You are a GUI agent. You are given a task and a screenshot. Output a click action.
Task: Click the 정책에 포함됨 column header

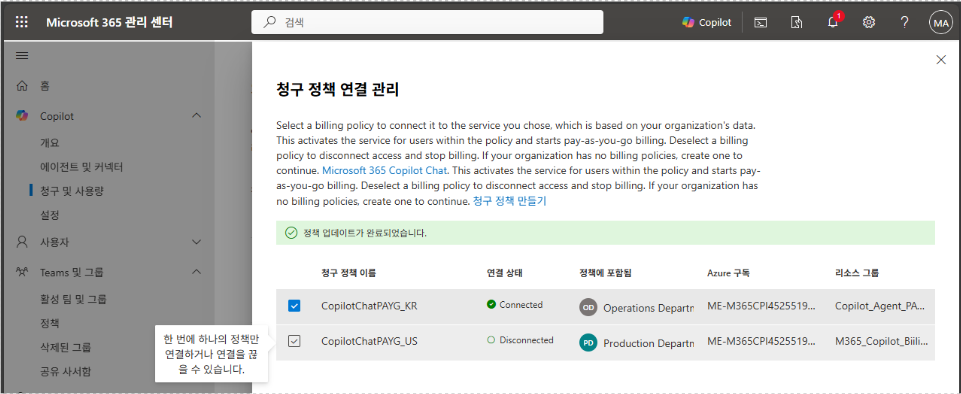(x=606, y=273)
